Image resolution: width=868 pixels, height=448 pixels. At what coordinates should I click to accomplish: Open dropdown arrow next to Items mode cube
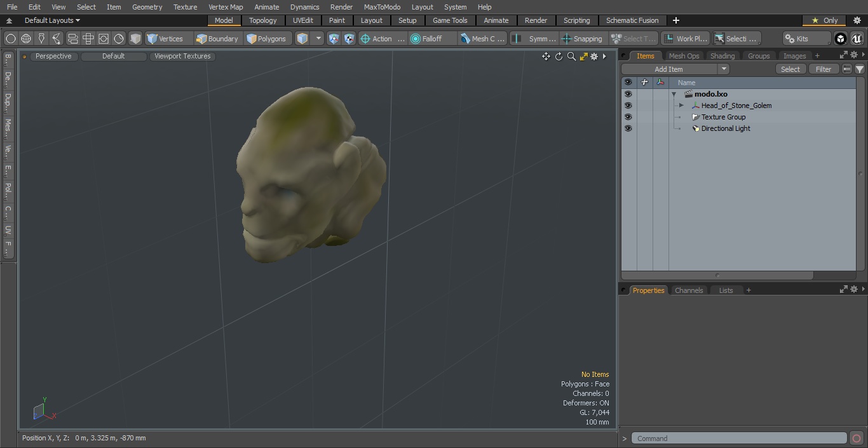(x=318, y=39)
